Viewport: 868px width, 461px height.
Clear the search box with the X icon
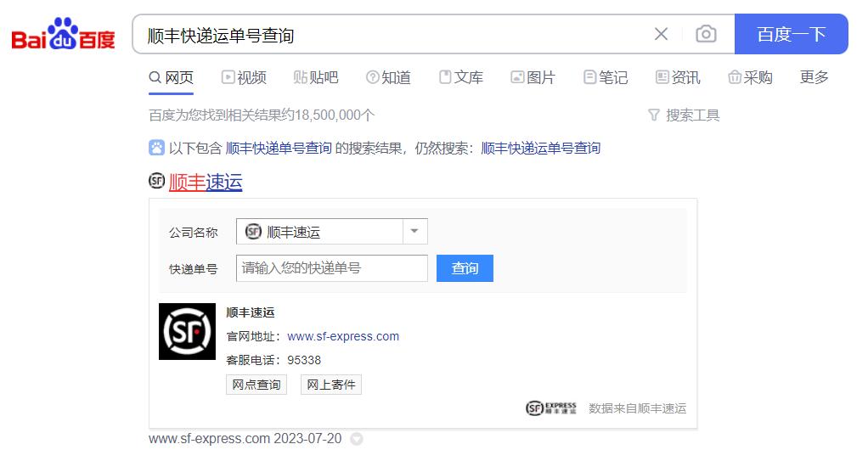[x=661, y=34]
